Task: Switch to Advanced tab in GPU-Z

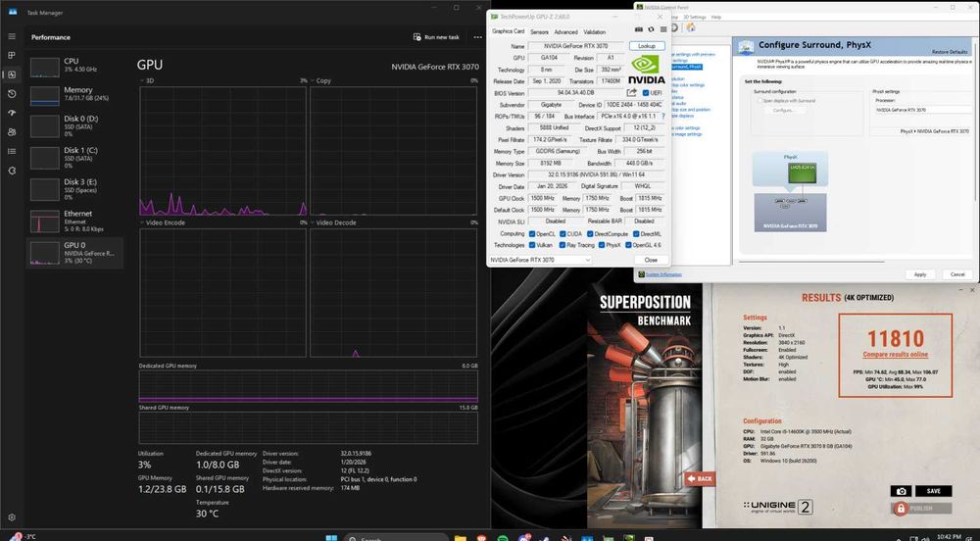Action: [x=565, y=32]
